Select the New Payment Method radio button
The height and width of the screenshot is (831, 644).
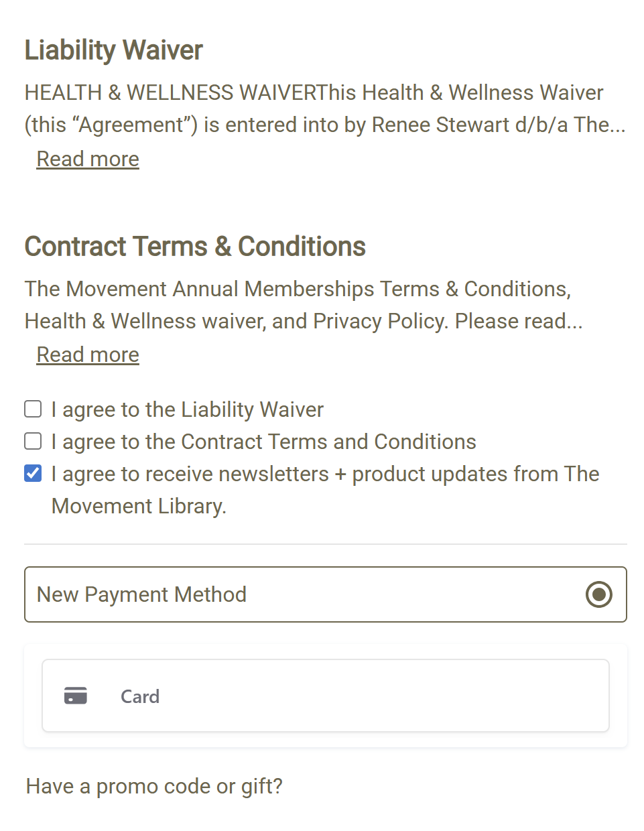coord(598,594)
